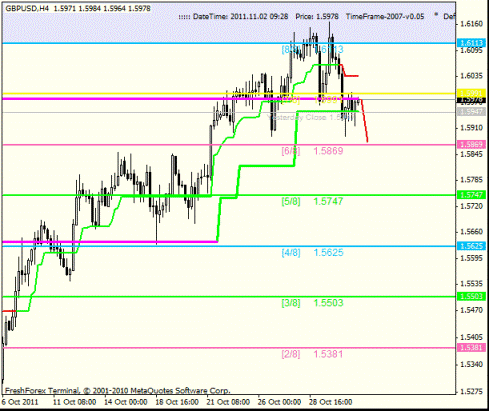Select the DateTime 2011.11.02 09:28 readout

241,16
